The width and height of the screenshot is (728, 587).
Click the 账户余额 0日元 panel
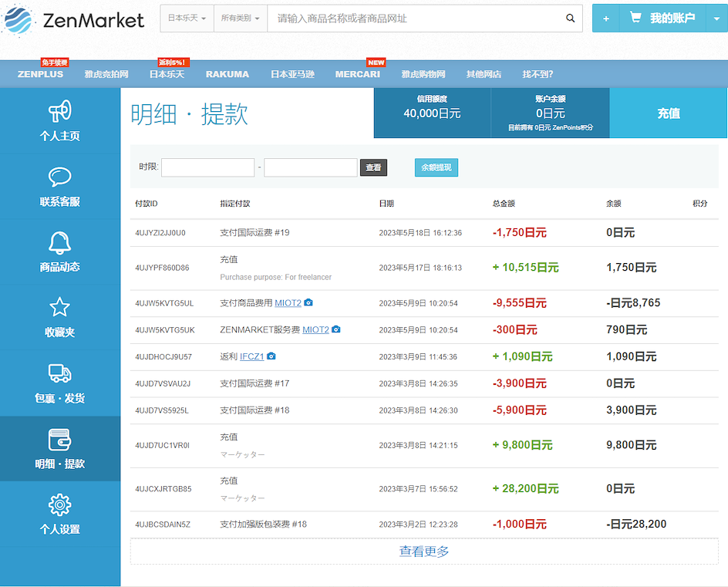pyautogui.click(x=550, y=113)
